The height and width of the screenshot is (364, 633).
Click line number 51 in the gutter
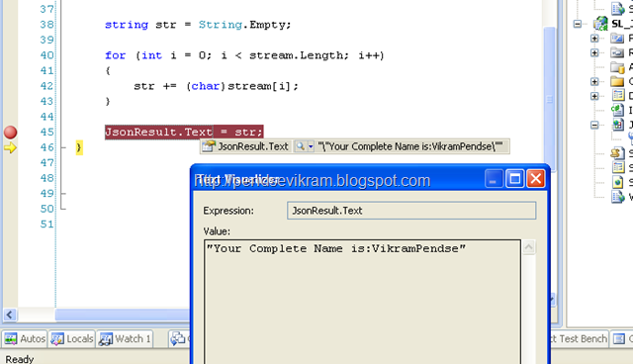point(47,224)
